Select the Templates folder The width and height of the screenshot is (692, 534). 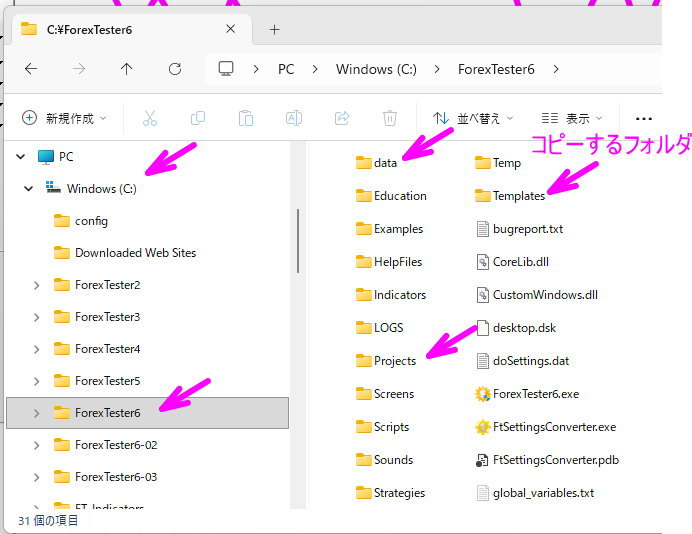coord(510,196)
